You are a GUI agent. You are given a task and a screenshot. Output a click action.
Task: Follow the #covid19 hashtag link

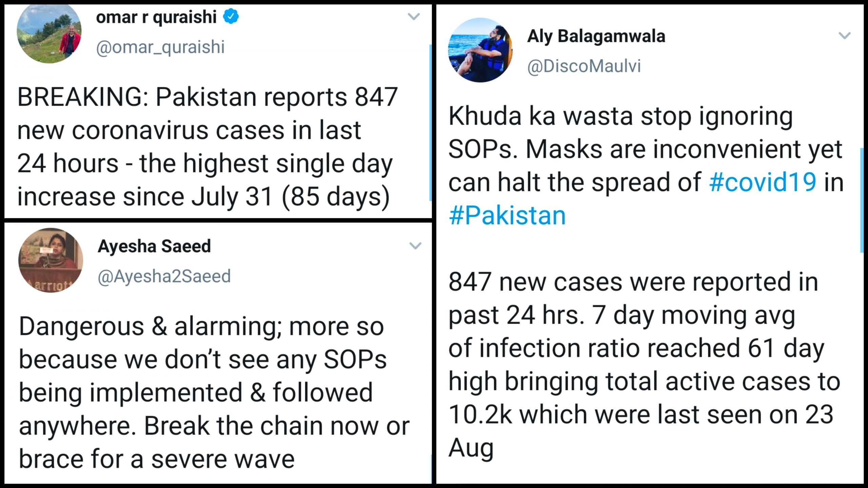[763, 182]
